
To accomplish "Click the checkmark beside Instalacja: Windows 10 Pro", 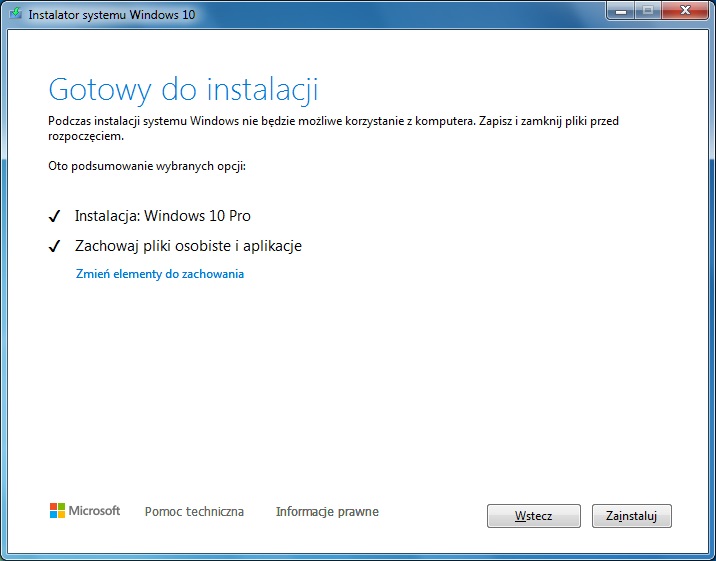I will [55, 216].
